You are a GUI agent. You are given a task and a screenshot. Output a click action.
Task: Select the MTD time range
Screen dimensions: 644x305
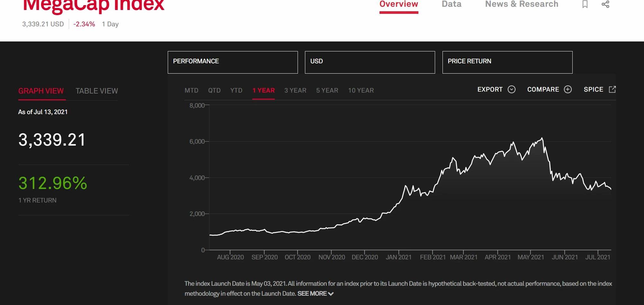click(x=191, y=90)
